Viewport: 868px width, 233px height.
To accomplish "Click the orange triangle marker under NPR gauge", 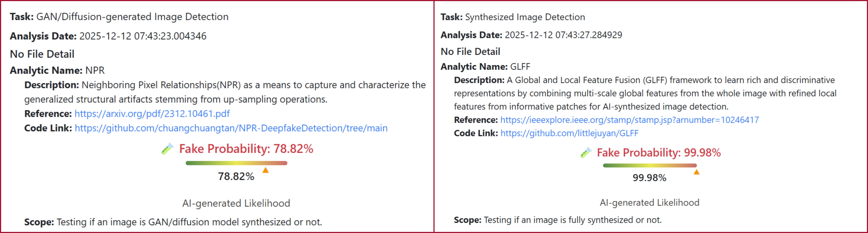I will (x=265, y=170).
